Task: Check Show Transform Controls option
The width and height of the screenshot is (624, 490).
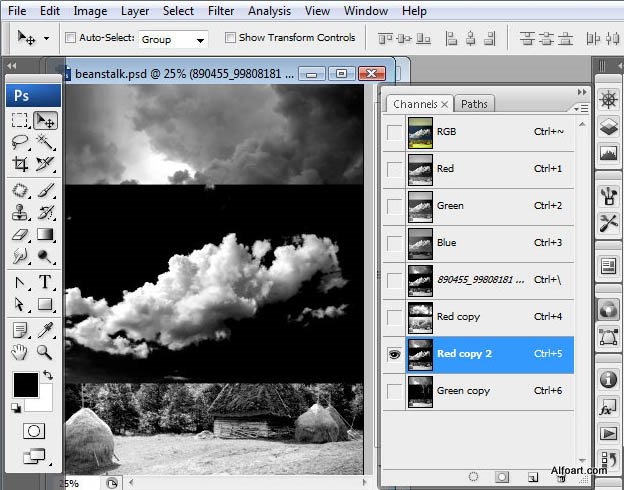Action: point(230,38)
